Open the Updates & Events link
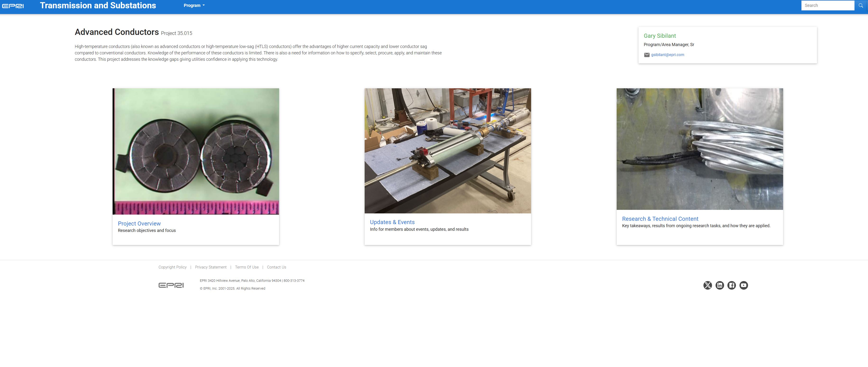Viewport: 868px width, 367px height. pos(392,222)
